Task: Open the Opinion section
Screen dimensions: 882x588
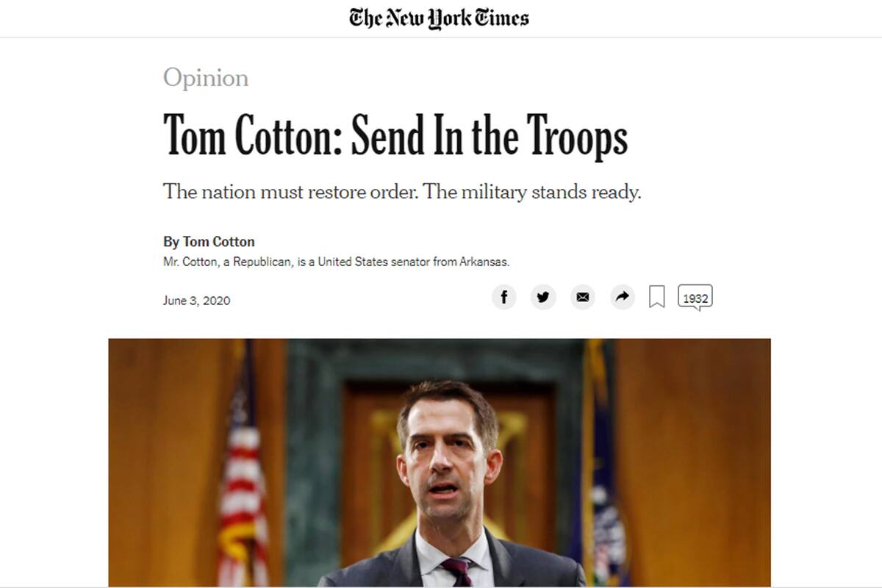Action: (x=205, y=77)
